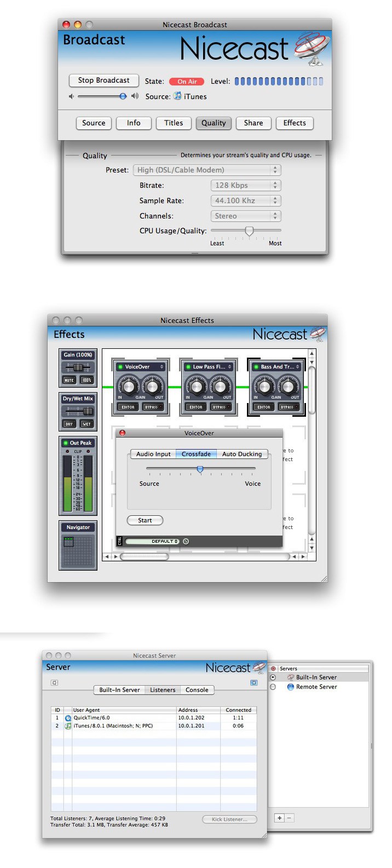Open the Effects tab in Broadcast window

(295, 123)
